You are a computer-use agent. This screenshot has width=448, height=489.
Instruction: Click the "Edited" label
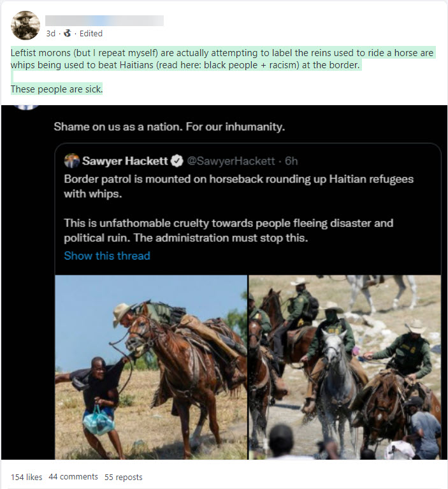pyautogui.click(x=90, y=34)
